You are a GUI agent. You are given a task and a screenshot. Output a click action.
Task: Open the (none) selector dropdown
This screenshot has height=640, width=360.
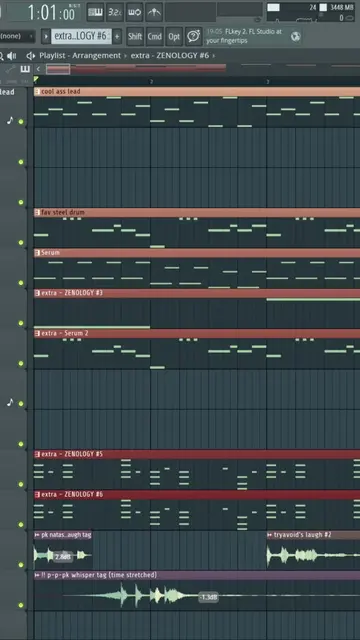[17, 36]
